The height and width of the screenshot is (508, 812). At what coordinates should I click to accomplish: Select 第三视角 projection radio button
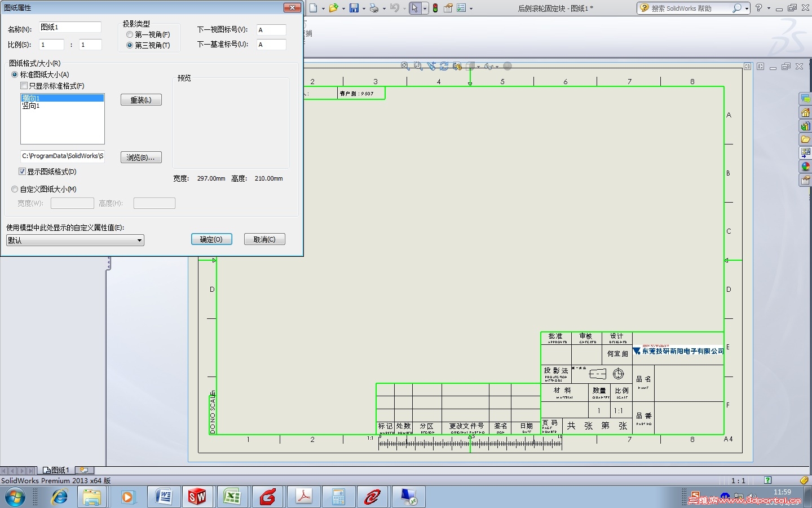tap(130, 45)
